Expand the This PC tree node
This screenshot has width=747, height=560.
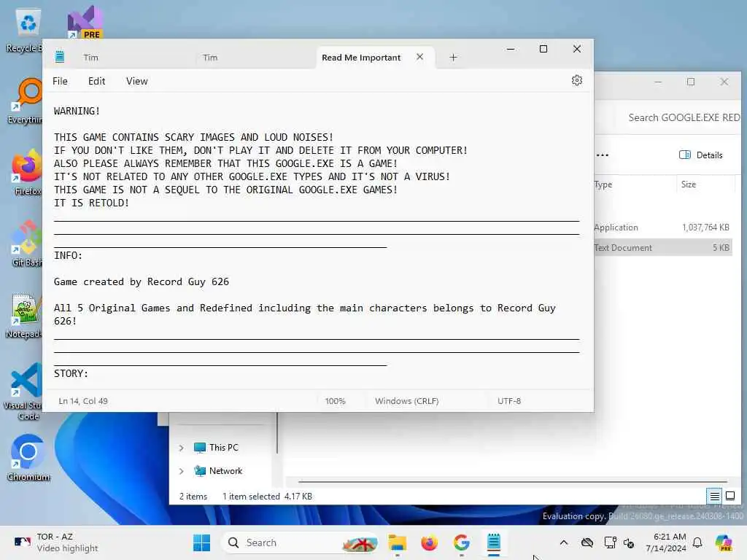[x=181, y=448]
